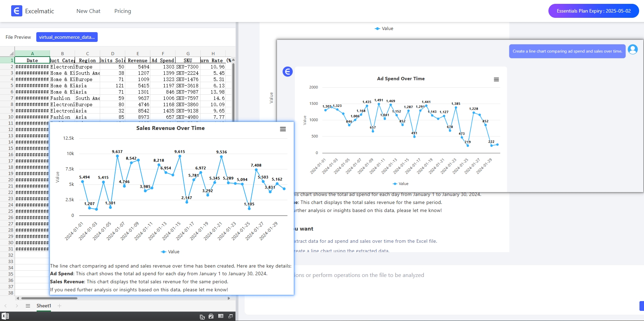The image size is (644, 321).
Task: Click the Excel icon in status bar
Action: [5, 316]
